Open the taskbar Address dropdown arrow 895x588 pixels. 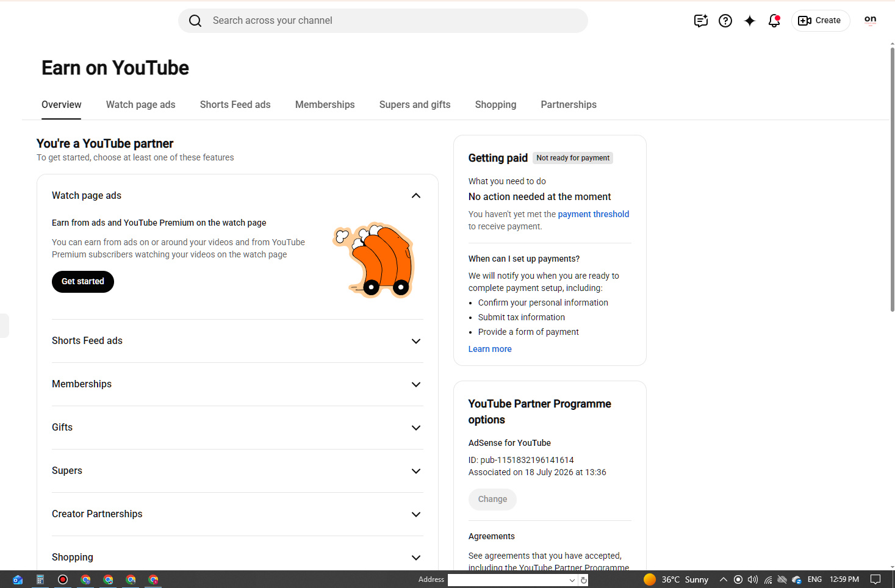[572, 580]
